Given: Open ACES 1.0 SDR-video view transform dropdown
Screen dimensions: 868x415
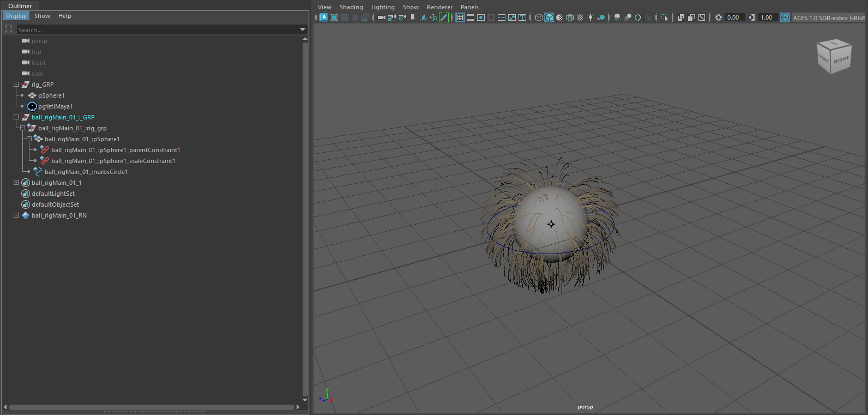Looking at the screenshot, I should tap(829, 17).
